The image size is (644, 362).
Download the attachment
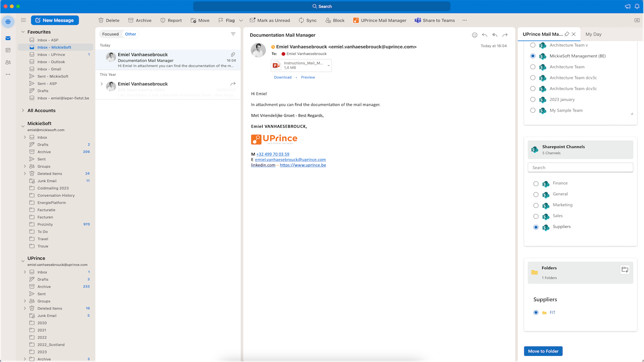click(x=282, y=77)
